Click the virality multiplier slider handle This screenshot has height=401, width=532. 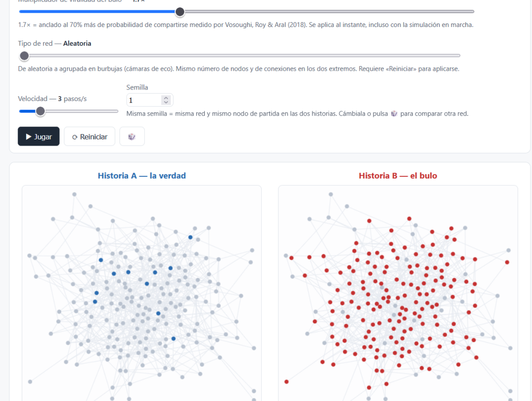pos(180,12)
